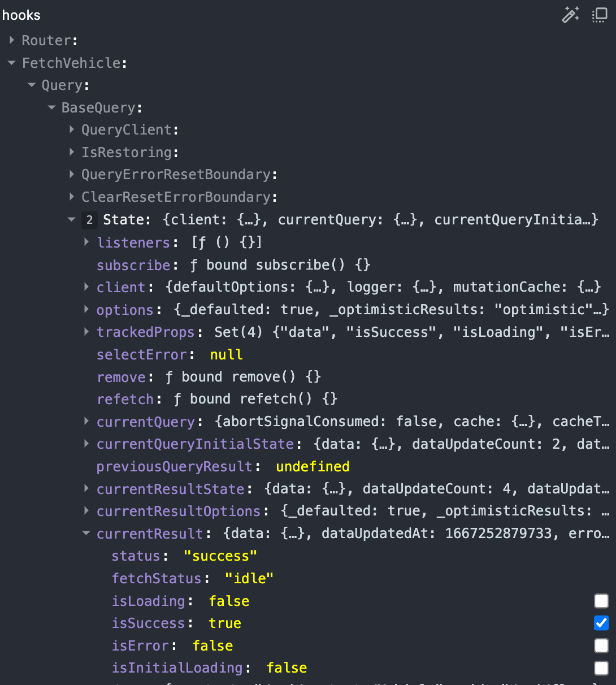Viewport: 616px width, 685px height.
Task: Expand the trackedProps Set
Action: pos(86,332)
